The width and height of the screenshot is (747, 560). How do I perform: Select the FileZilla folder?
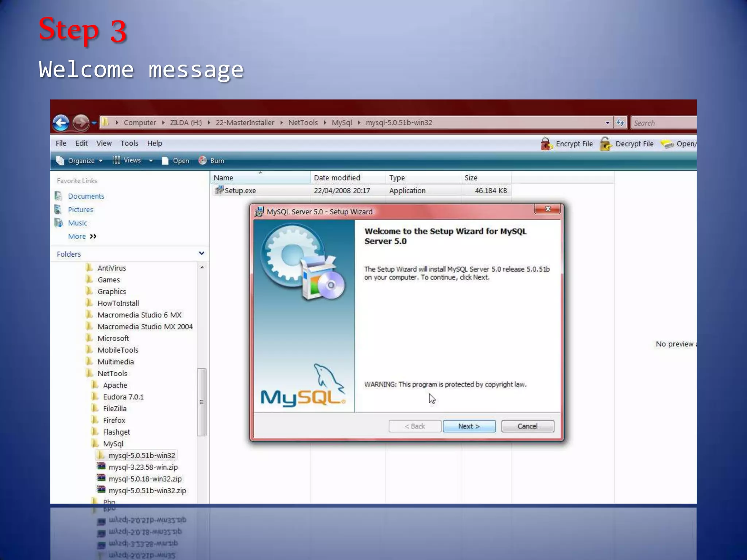pyautogui.click(x=115, y=408)
